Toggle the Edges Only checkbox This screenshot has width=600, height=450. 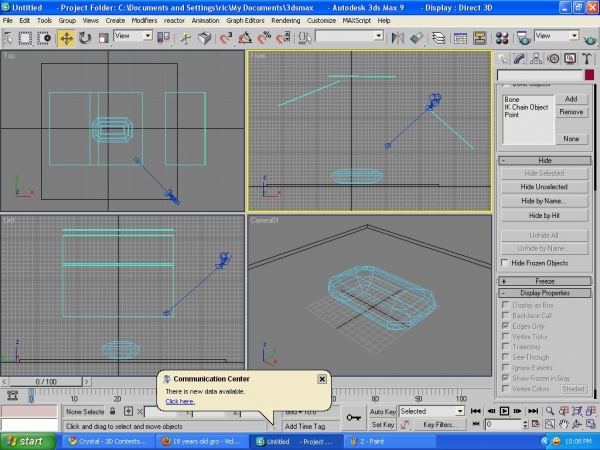(x=505, y=326)
